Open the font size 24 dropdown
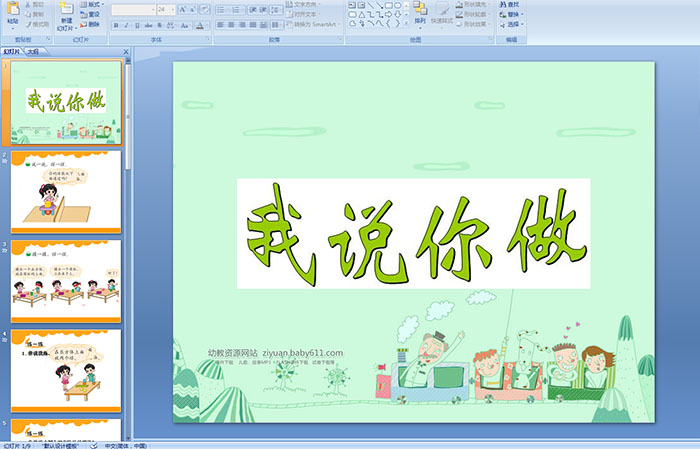 [173, 9]
